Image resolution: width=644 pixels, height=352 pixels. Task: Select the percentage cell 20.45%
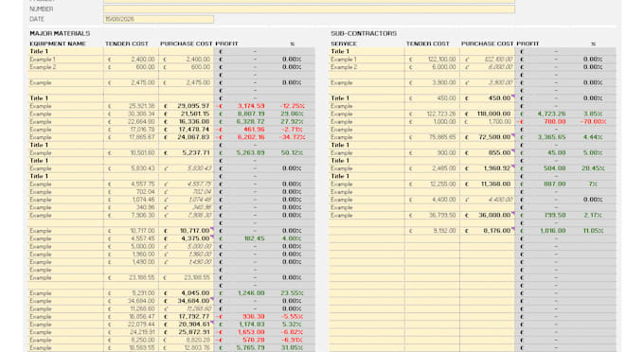point(594,168)
